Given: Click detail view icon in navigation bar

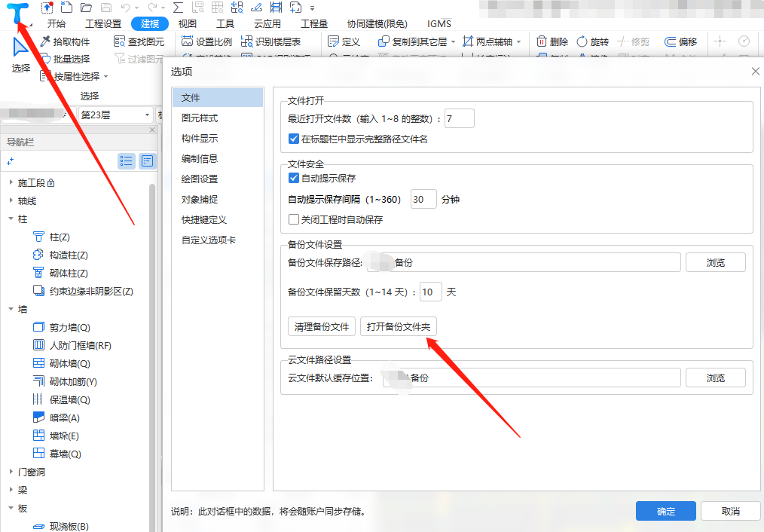Looking at the screenshot, I should [148, 161].
